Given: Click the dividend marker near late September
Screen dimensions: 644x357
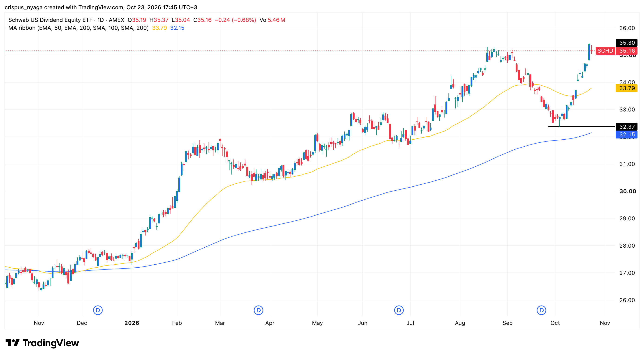Looking at the screenshot, I should (541, 310).
